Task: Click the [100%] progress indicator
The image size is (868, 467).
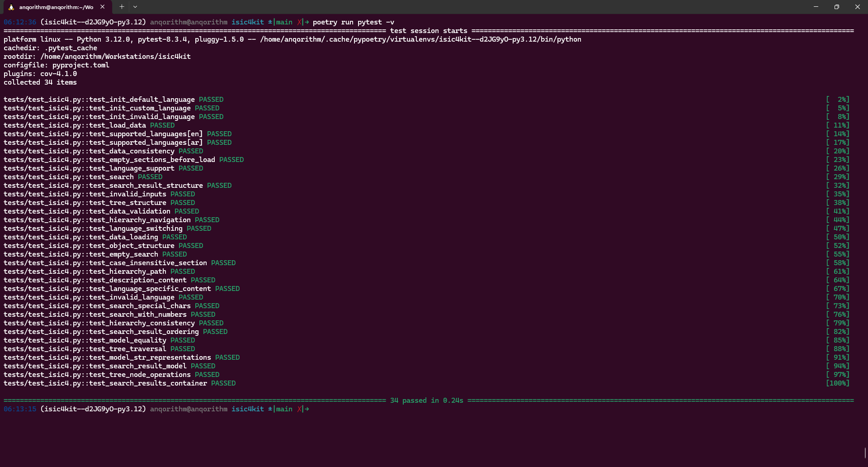Action: tap(838, 383)
